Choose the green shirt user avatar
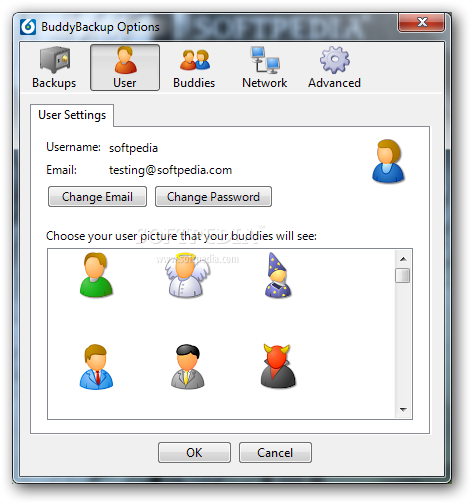 pyautogui.click(x=96, y=275)
